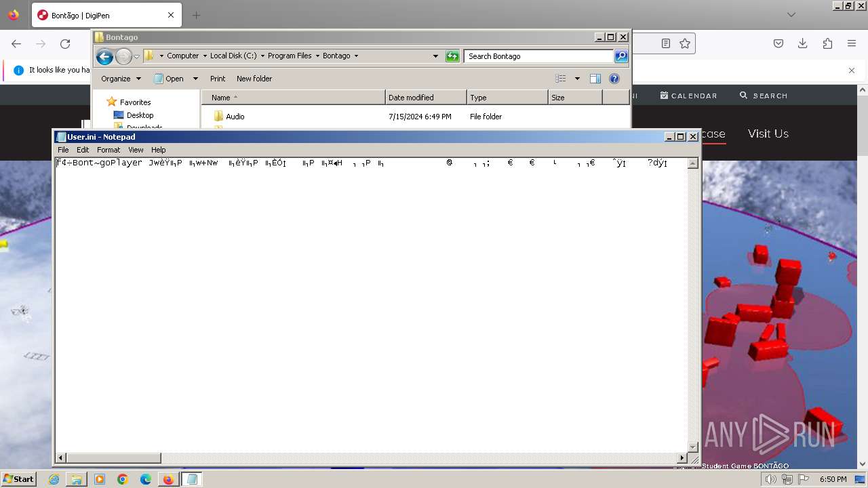Sort by Name column header

click(x=293, y=98)
